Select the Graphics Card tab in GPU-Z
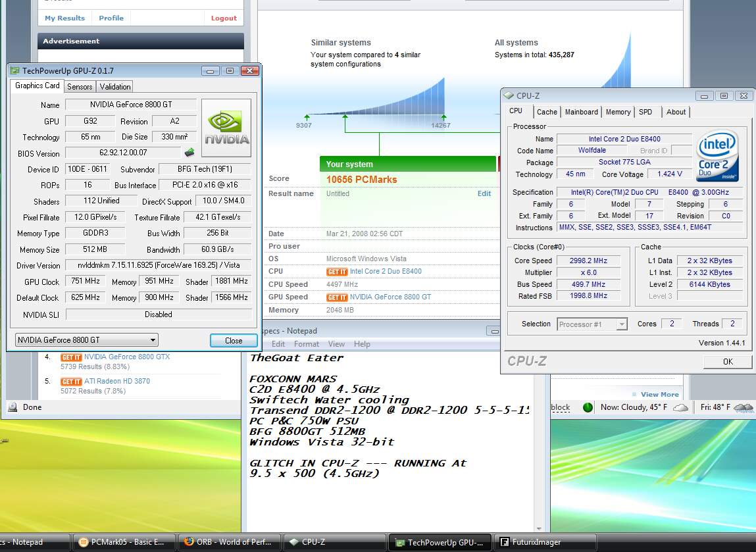 point(37,86)
